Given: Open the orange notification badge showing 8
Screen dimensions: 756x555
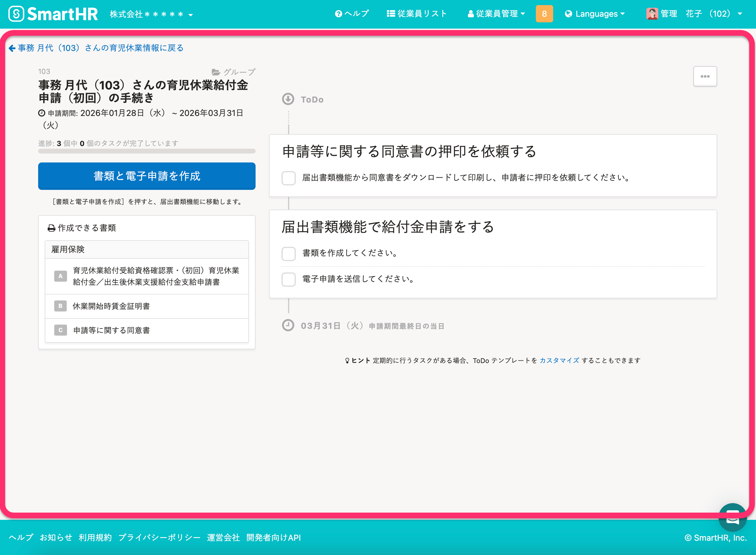Looking at the screenshot, I should [x=544, y=14].
